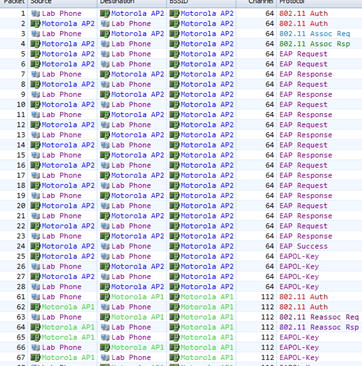Click Motorola AP2 destination icon in packet 9
This screenshot has width=362, height=366.
point(105,95)
